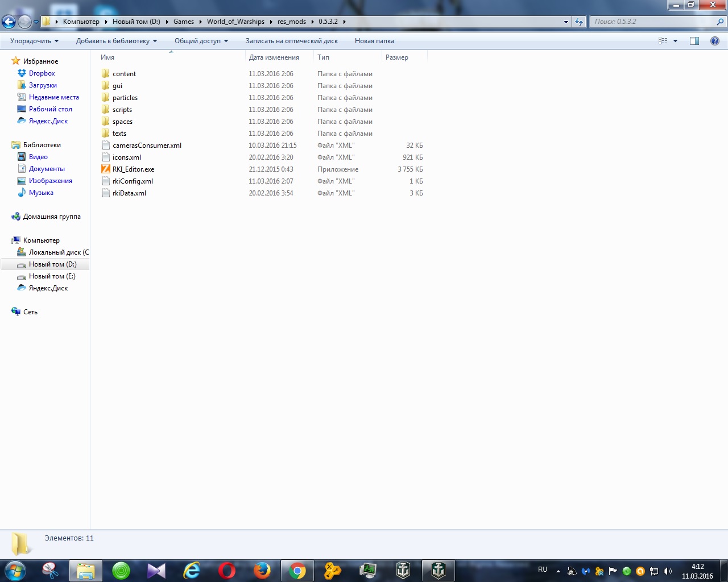Open the recent pages dropdown arrow
The height and width of the screenshot is (582, 728).
(36, 22)
